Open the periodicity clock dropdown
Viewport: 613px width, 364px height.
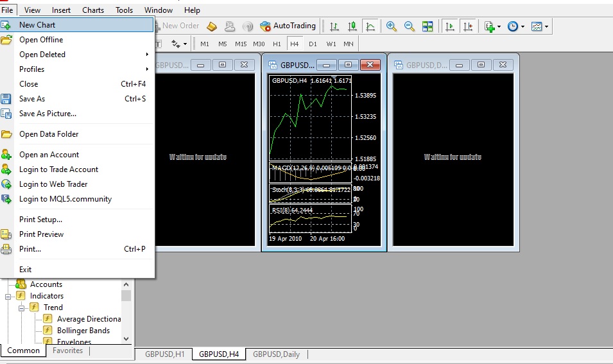[515, 26]
